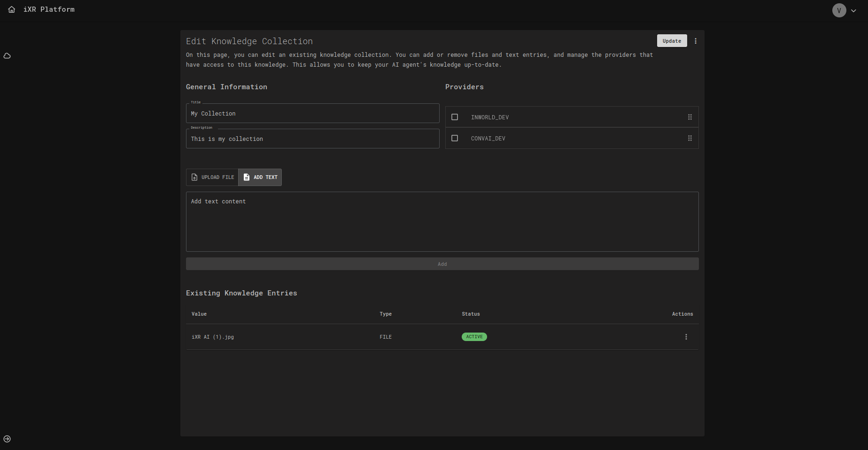Image resolution: width=868 pixels, height=450 pixels.
Task: Click the iXR Platform title link
Action: click(49, 9)
